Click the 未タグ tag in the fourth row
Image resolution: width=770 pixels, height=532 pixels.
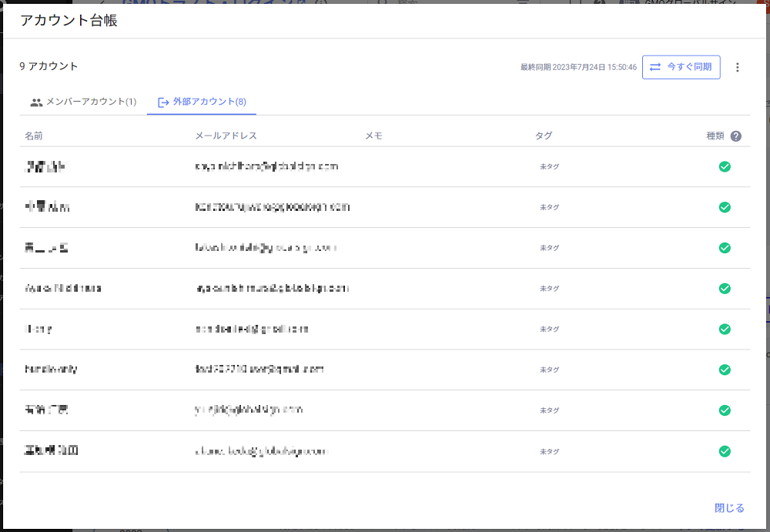(x=549, y=289)
